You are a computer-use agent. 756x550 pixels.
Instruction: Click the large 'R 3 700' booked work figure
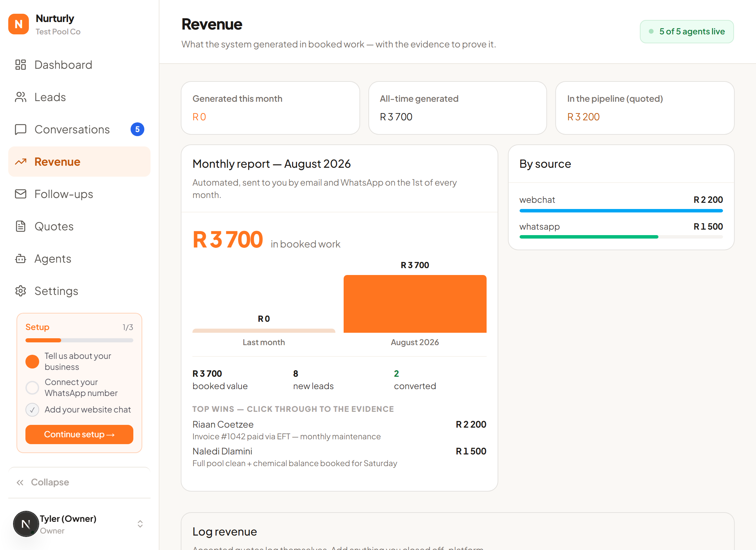point(227,240)
